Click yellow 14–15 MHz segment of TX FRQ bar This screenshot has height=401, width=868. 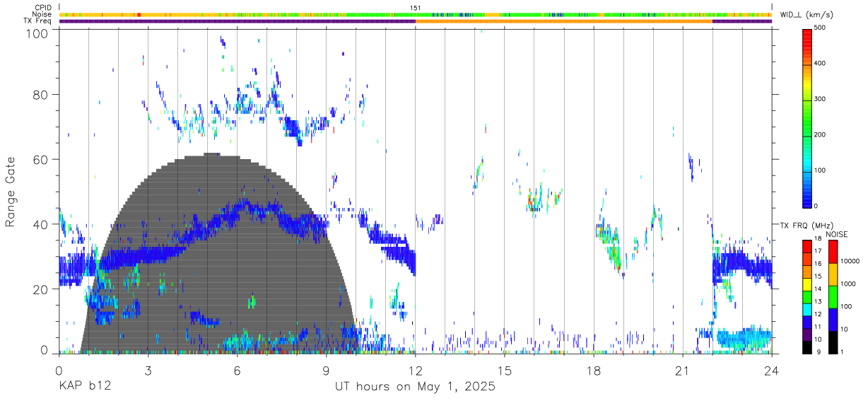click(807, 284)
